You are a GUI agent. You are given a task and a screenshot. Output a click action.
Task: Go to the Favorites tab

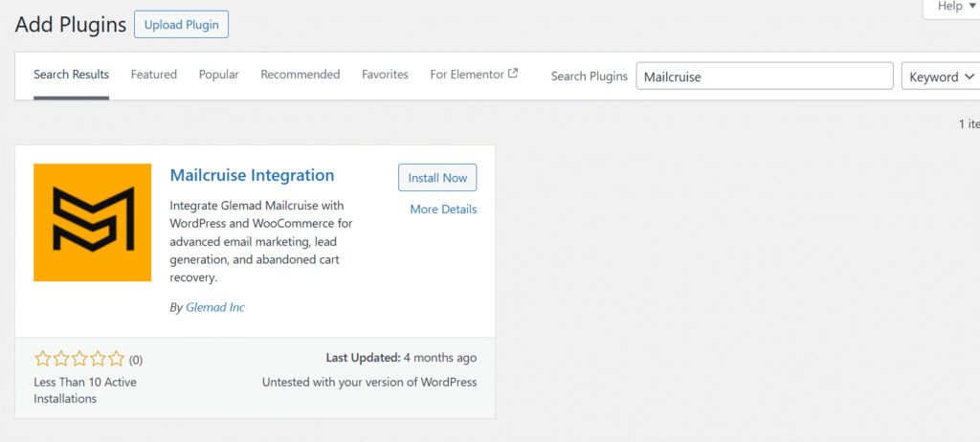coord(385,75)
